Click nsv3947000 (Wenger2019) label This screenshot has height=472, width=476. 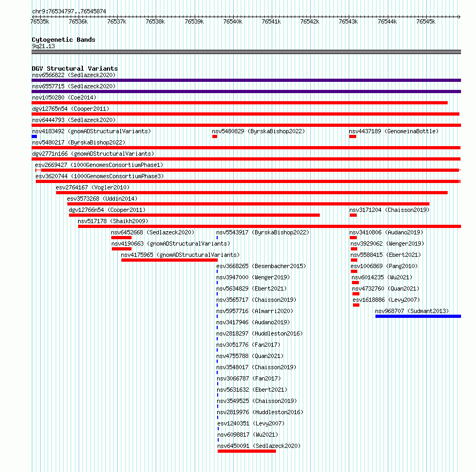click(x=253, y=277)
